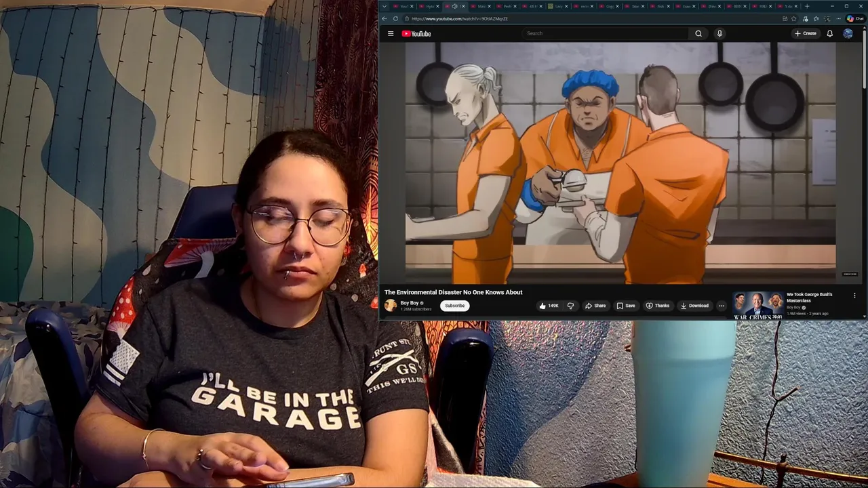Click the browser address bar URL

coord(459,19)
